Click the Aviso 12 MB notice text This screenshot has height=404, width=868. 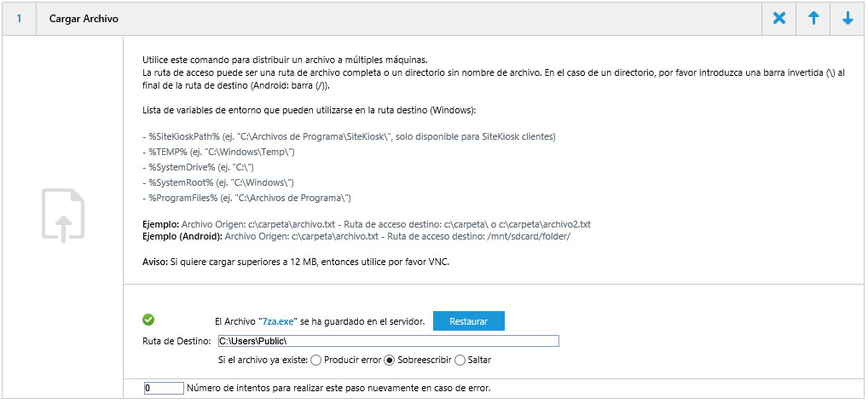[295, 261]
